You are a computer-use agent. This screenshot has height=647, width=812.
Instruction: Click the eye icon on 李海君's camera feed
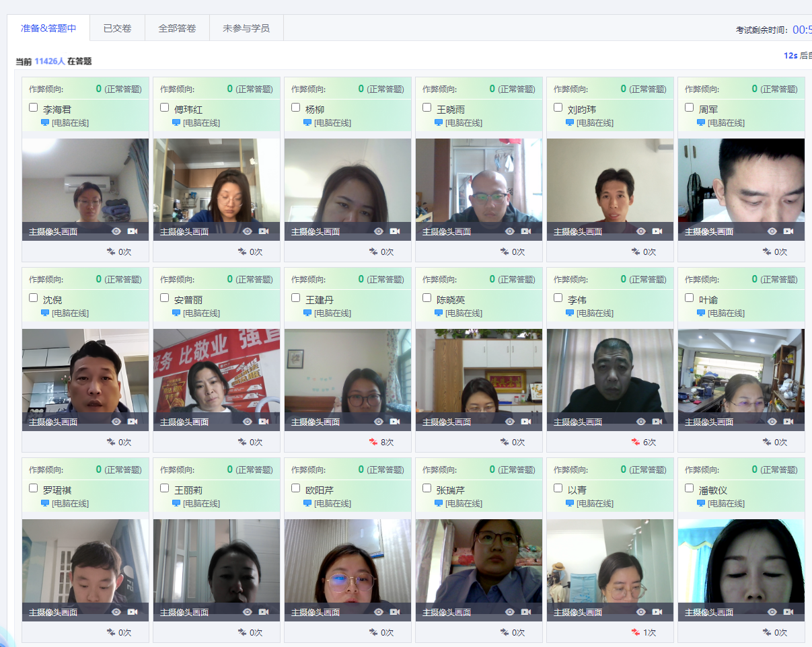[116, 231]
